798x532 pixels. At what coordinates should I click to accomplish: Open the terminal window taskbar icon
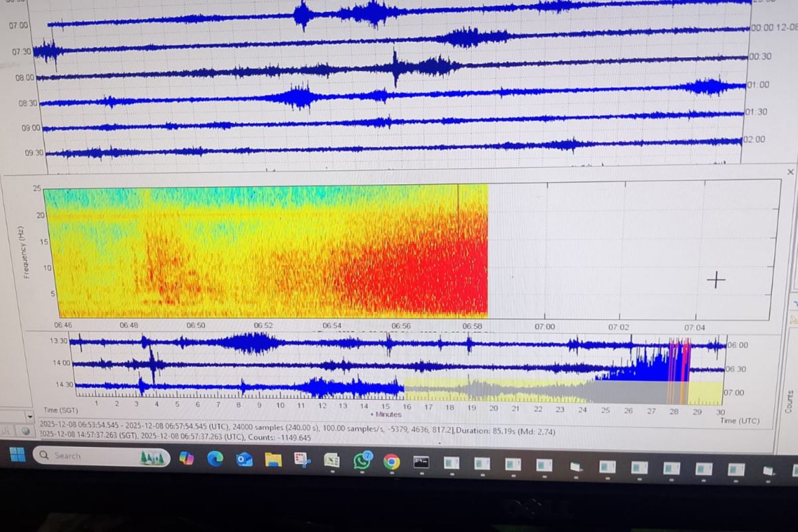coord(421,462)
